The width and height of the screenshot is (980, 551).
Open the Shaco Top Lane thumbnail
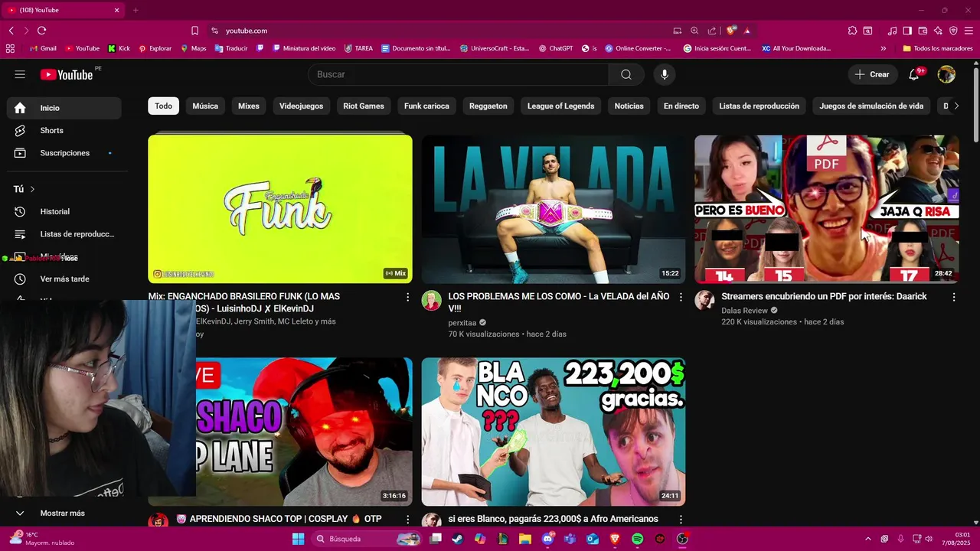(304, 432)
